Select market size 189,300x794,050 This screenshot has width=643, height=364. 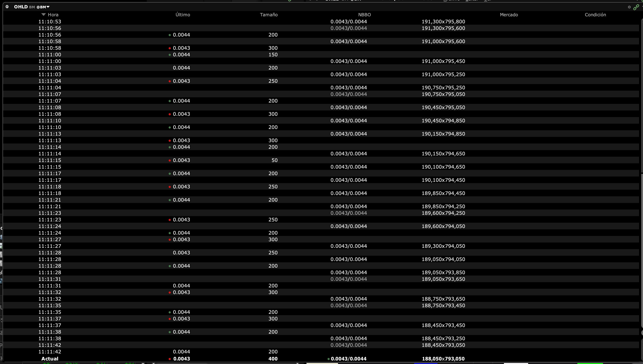pyautogui.click(x=443, y=246)
